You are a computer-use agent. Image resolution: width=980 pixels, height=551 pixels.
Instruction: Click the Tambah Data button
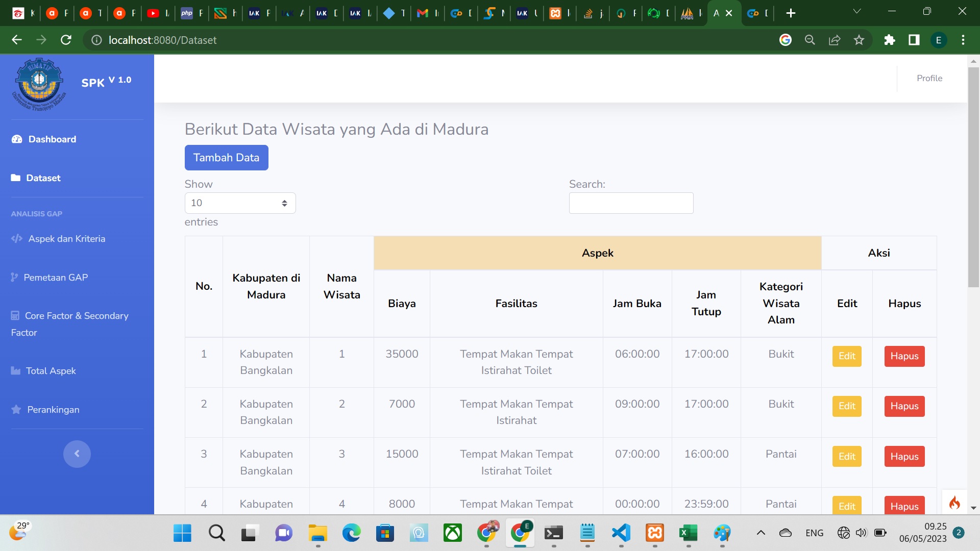[x=226, y=158]
